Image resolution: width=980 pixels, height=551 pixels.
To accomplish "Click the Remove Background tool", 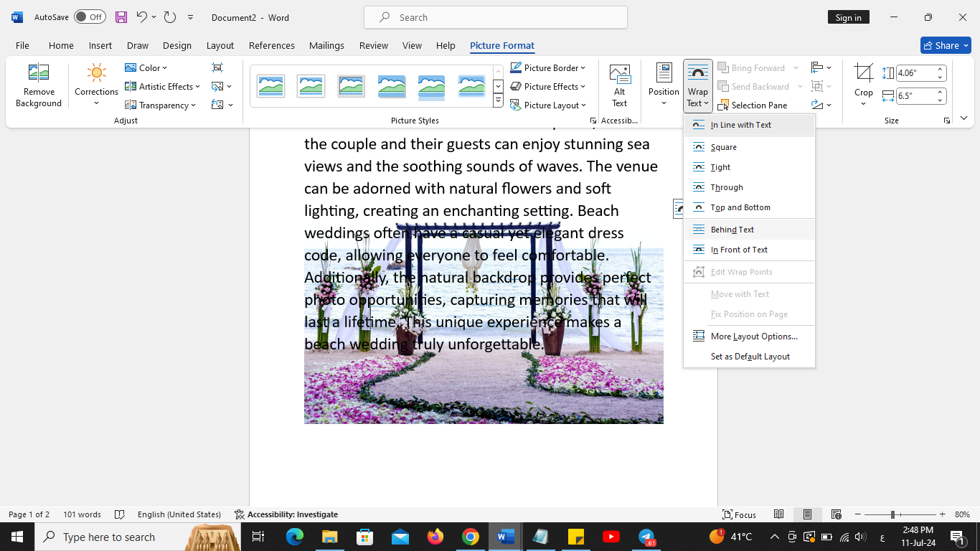I will tap(39, 85).
